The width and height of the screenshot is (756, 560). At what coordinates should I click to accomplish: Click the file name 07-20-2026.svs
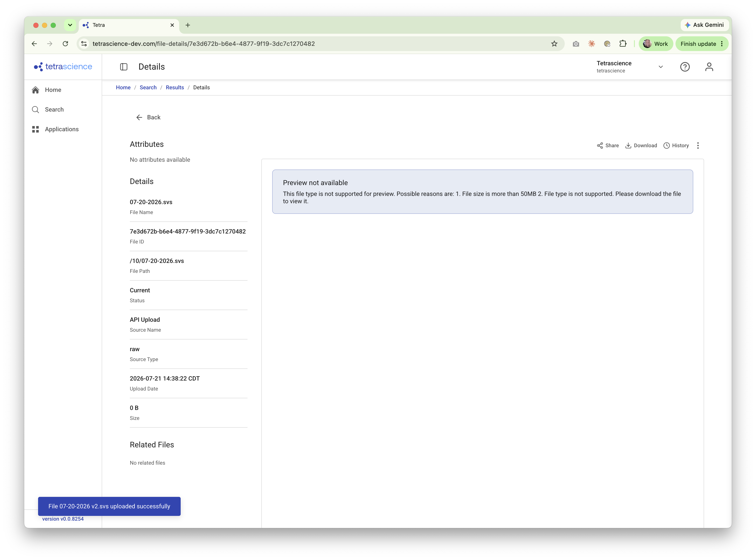151,202
